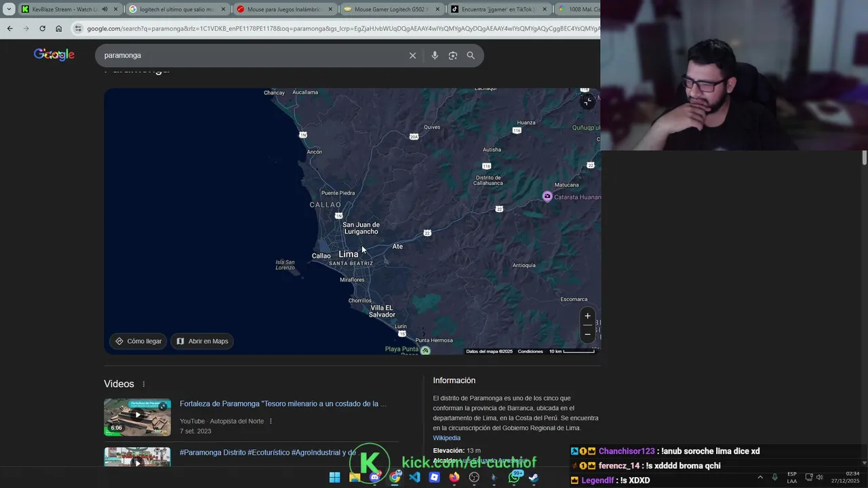This screenshot has width=868, height=488.
Task: Select the Catarata Huanano map pin
Action: click(547, 197)
